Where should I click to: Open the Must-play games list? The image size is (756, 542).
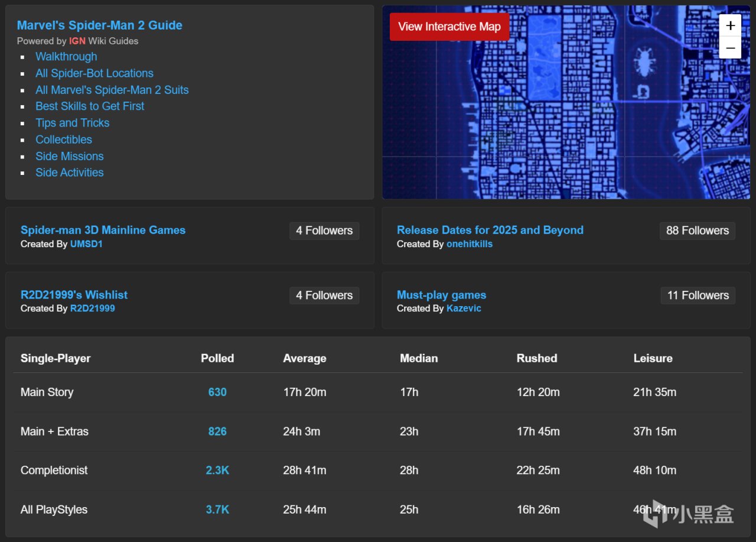coord(442,294)
